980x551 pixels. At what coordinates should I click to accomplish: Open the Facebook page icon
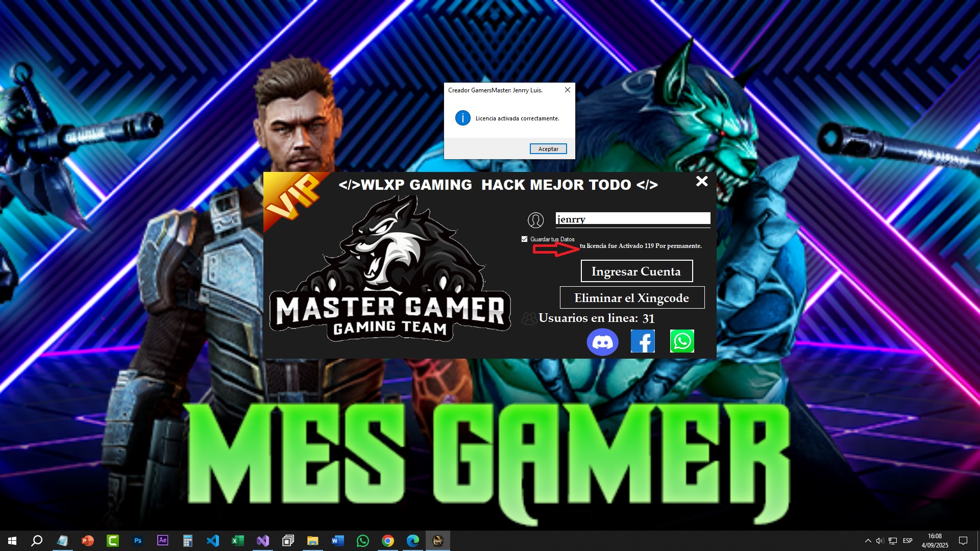click(x=643, y=341)
